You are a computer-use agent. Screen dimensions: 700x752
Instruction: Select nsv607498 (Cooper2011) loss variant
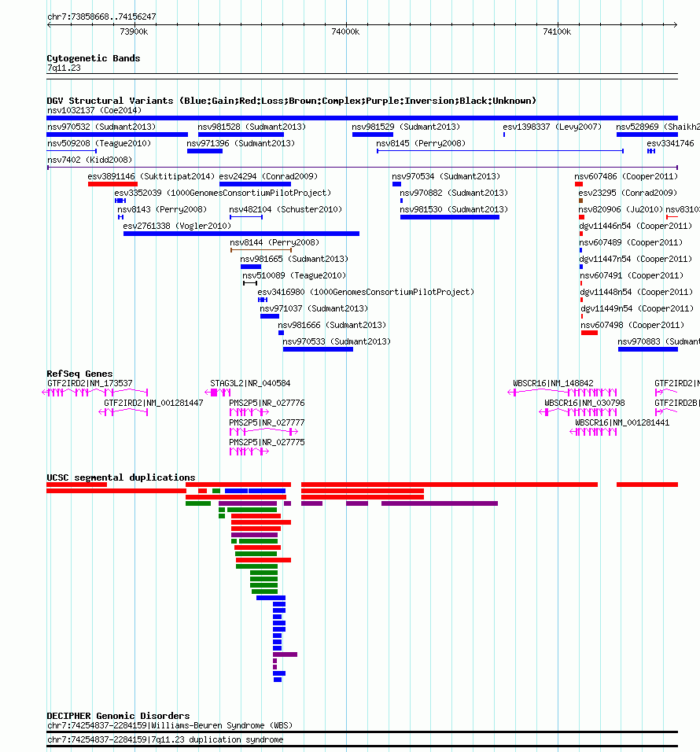pos(589,333)
